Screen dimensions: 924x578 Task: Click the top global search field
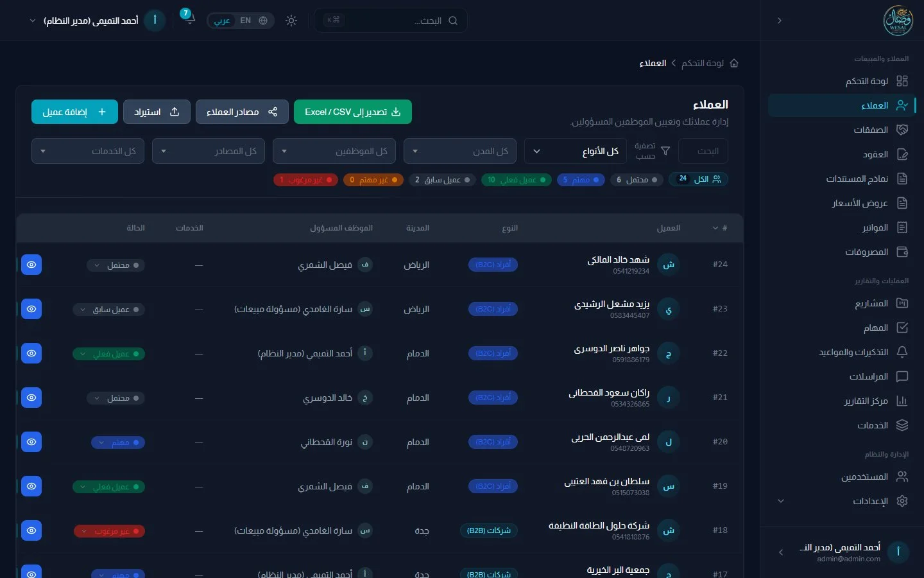[x=390, y=21]
